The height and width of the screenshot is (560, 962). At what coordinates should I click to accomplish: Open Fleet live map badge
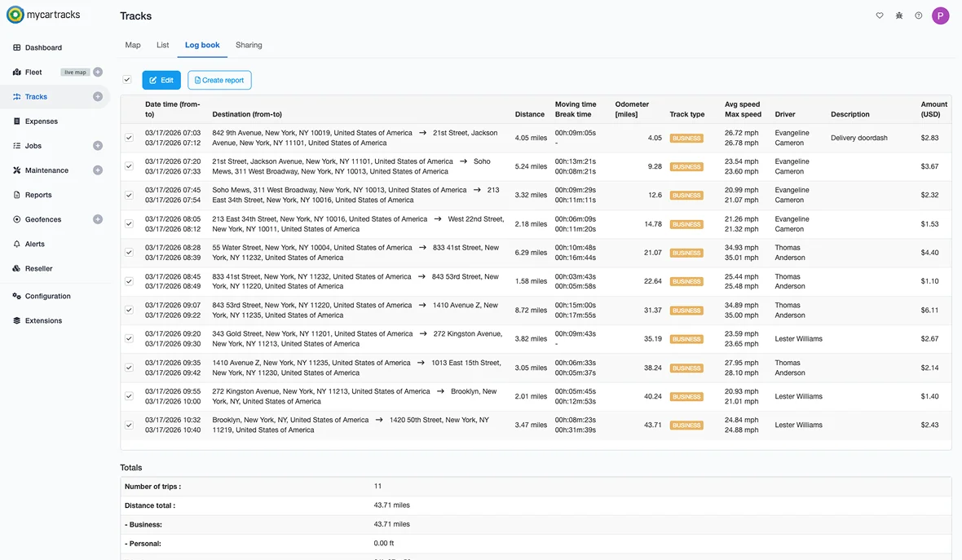(x=74, y=71)
